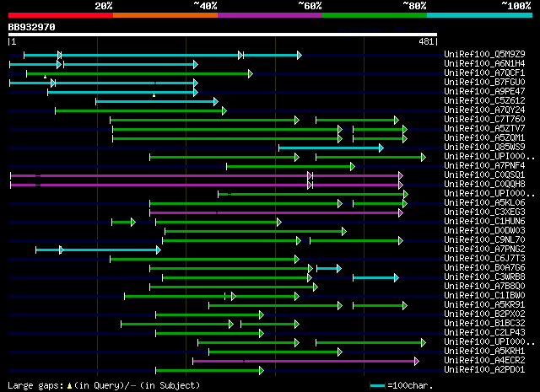Click the green alignment bar in A2PD01 row
This screenshot has width=540, height=392.
pos(210,371)
